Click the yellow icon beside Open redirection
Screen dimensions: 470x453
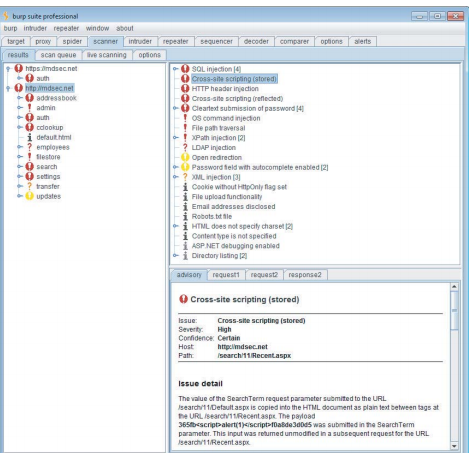coord(185,157)
